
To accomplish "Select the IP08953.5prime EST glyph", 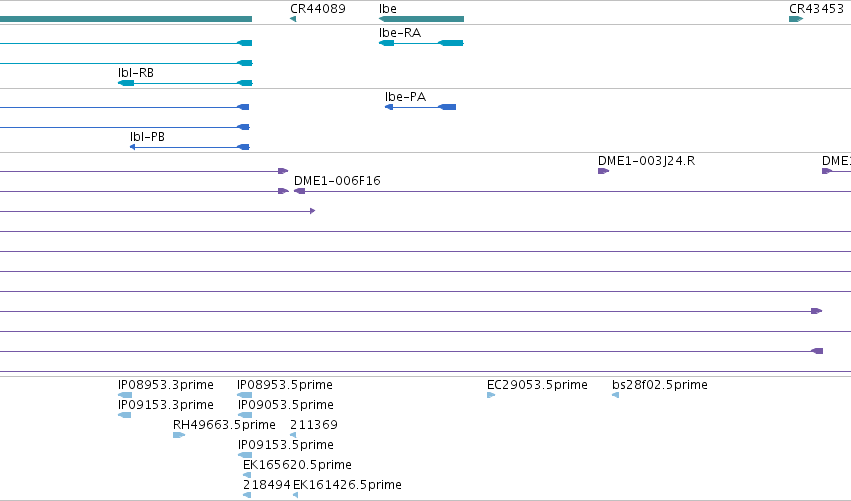I will pyautogui.click(x=245, y=395).
